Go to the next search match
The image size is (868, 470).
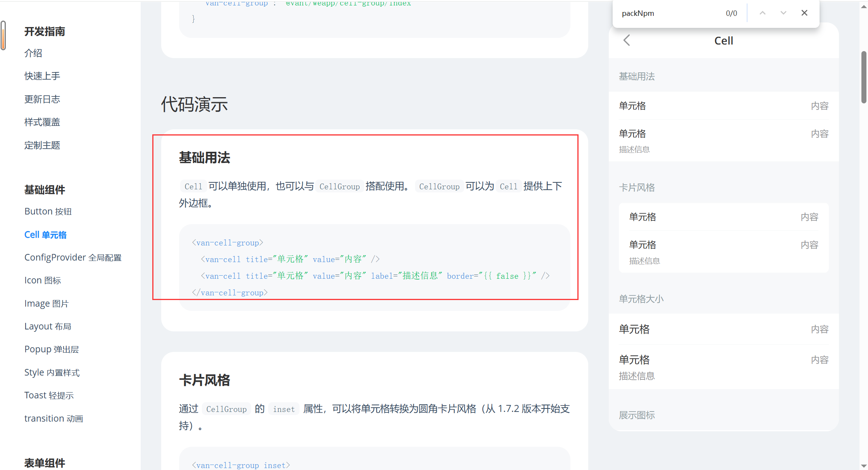pos(783,13)
